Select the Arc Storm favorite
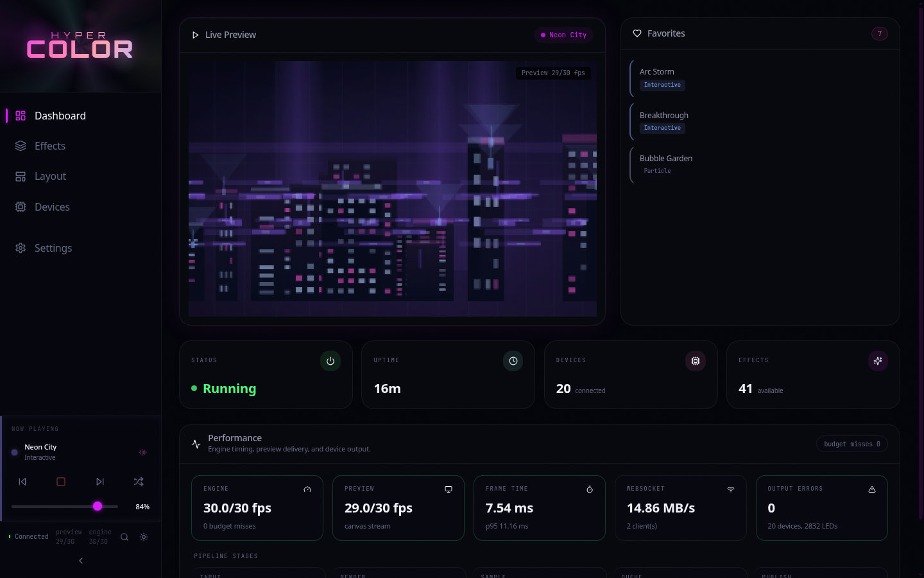This screenshot has width=924, height=578. [x=760, y=78]
